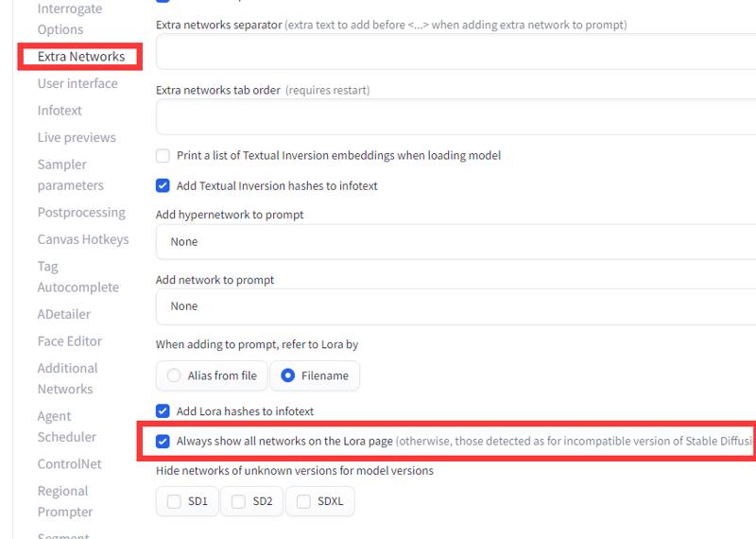Select the ControlNet settings section
The width and height of the screenshot is (756, 539).
pos(69,463)
